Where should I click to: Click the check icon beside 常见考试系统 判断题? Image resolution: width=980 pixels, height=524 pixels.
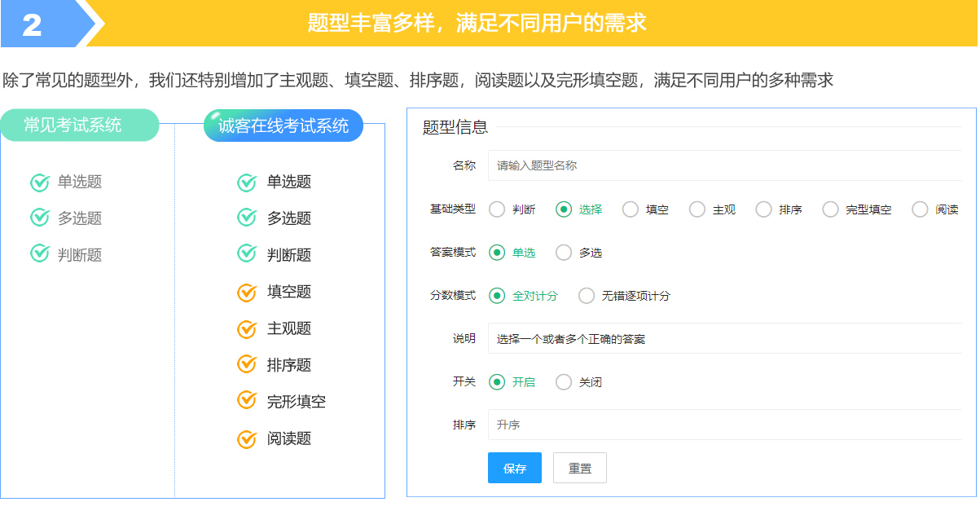[x=40, y=254]
